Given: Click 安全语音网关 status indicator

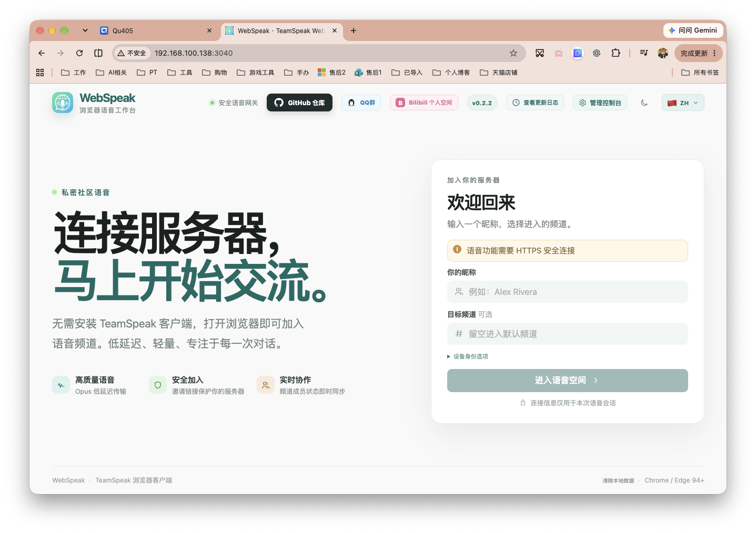Looking at the screenshot, I should 234,102.
